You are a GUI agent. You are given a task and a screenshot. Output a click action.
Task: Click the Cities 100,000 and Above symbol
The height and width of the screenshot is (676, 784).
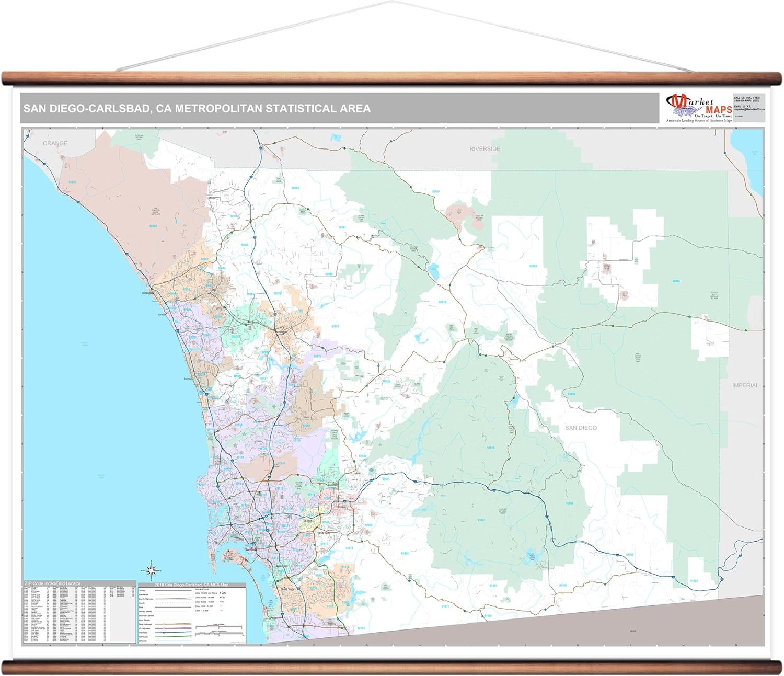tap(221, 593)
